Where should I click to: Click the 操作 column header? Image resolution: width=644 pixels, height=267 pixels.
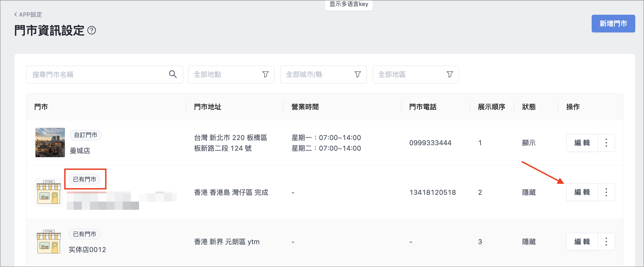tap(573, 107)
